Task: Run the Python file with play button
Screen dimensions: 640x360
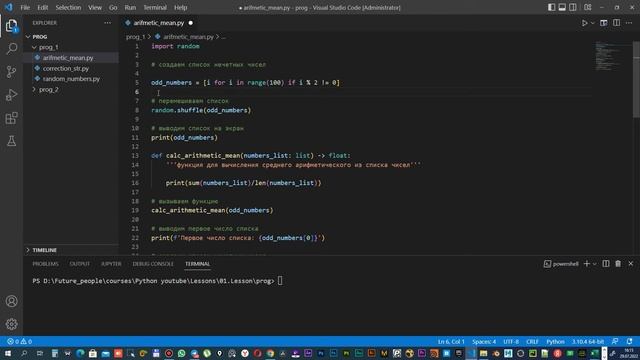Action: click(x=584, y=23)
